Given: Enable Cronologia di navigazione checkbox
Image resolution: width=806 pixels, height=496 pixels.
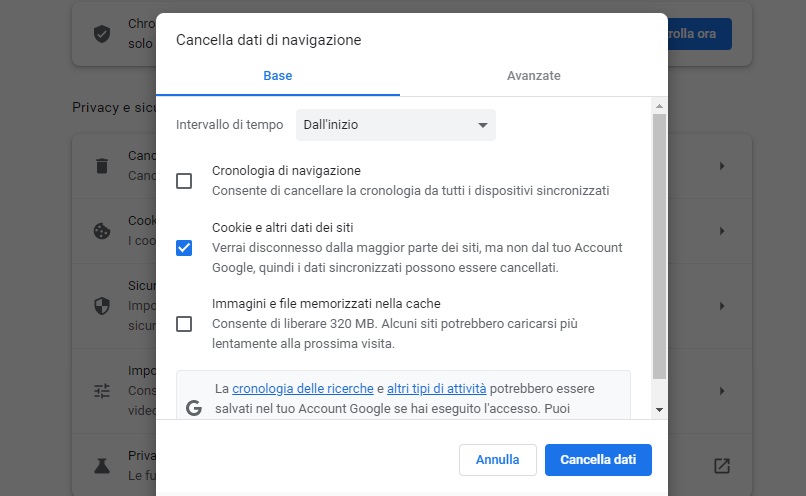Looking at the screenshot, I should [184, 181].
